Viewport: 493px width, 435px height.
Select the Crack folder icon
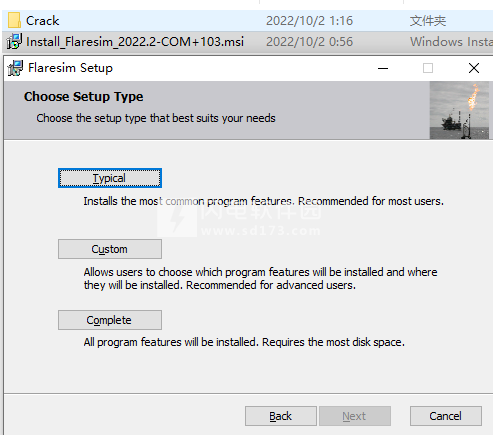[x=14, y=21]
